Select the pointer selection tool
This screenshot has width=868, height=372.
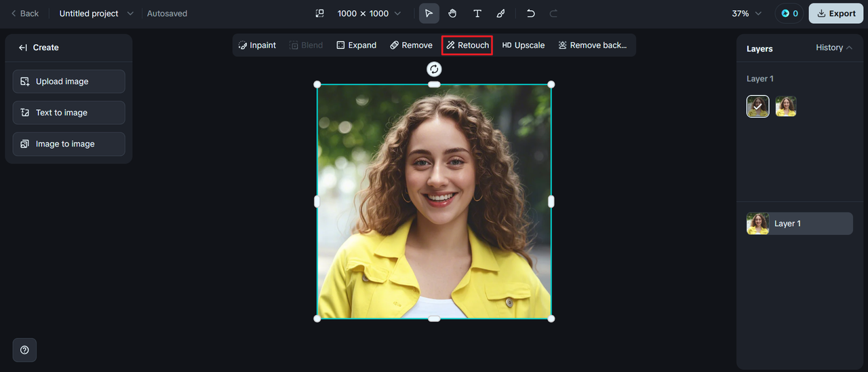pyautogui.click(x=429, y=14)
